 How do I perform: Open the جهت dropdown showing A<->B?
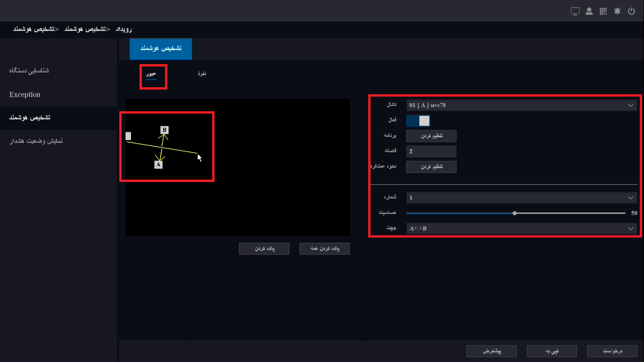point(521,229)
